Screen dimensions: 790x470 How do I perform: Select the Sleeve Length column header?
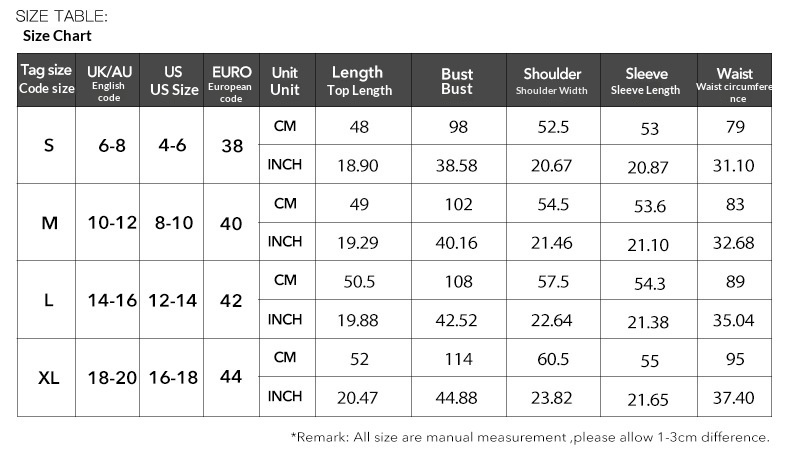click(647, 81)
